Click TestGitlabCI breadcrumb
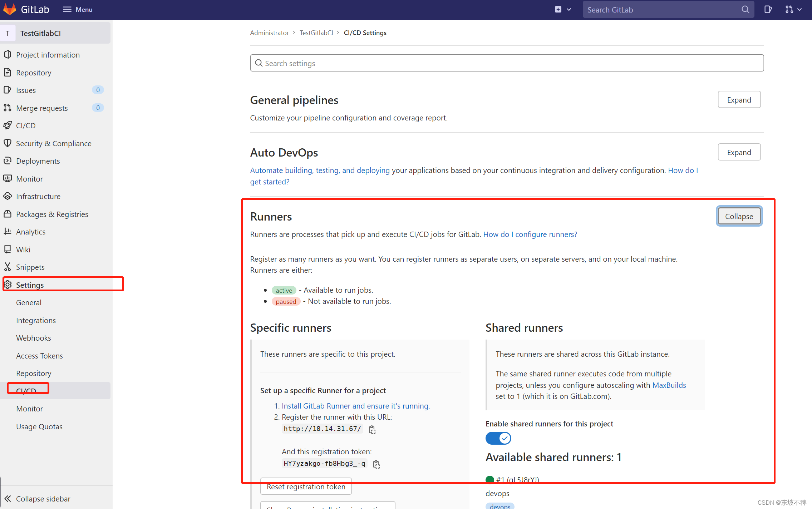The height and width of the screenshot is (509, 812). 316,33
